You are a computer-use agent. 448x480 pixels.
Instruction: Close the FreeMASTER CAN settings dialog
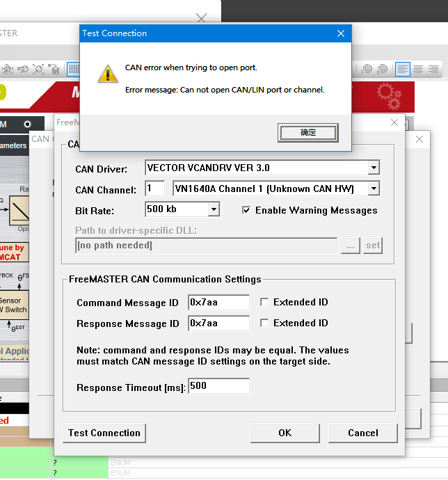point(394,122)
